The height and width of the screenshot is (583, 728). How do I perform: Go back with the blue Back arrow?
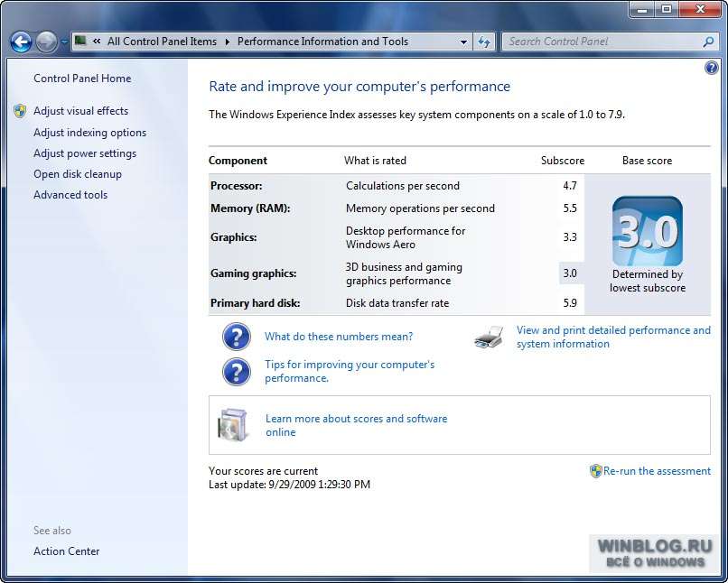pos(21,42)
